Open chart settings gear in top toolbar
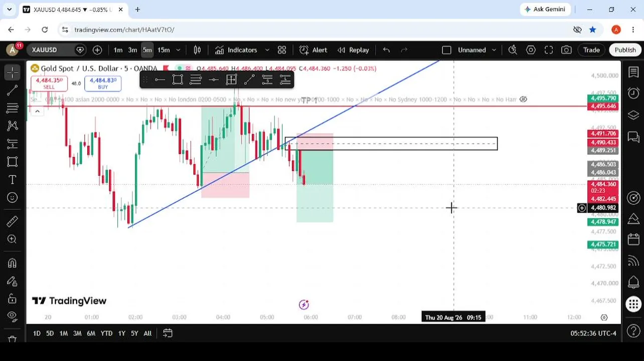The width and height of the screenshot is (644, 361). pyautogui.click(x=531, y=50)
